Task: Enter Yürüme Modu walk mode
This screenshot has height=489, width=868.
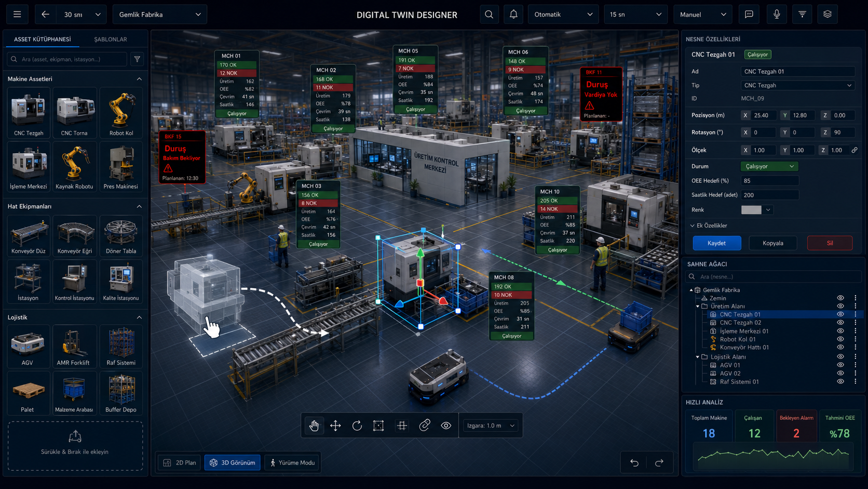Action: [292, 462]
